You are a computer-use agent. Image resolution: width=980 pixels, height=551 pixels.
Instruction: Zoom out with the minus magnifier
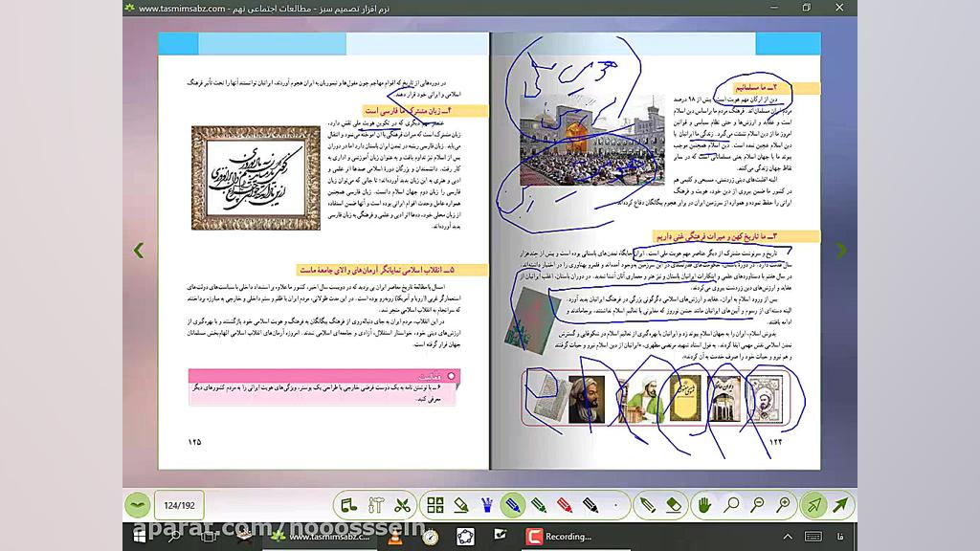coord(757,505)
